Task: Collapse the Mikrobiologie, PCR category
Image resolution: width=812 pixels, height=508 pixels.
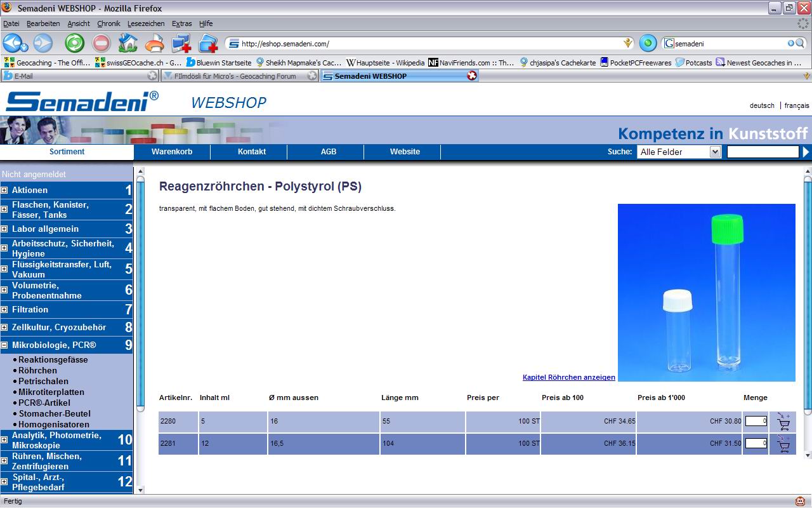Action: [x=4, y=345]
